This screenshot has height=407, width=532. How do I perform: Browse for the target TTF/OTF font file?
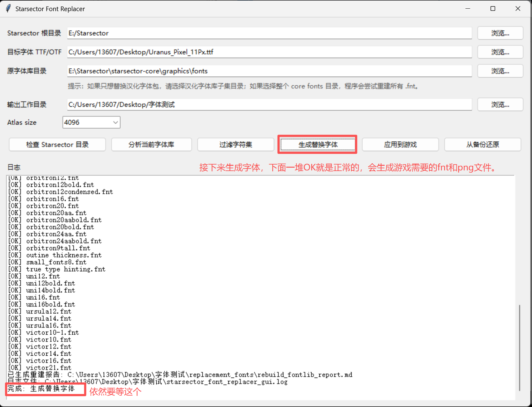500,52
